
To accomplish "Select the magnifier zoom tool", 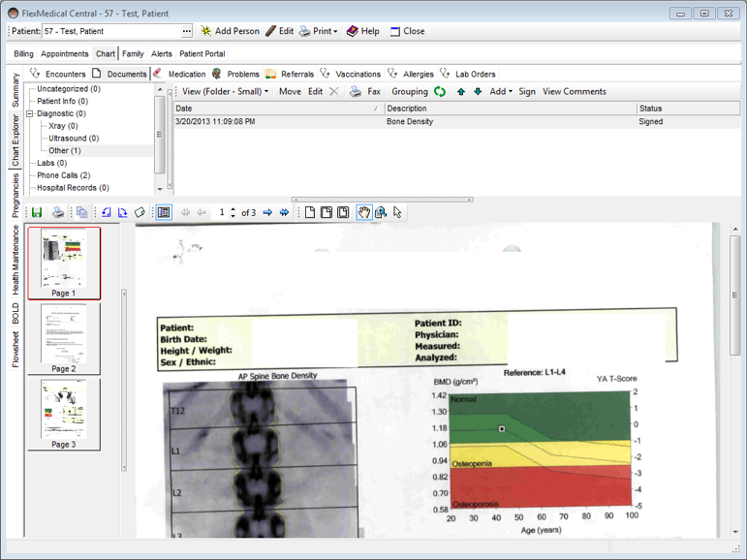I will (381, 212).
